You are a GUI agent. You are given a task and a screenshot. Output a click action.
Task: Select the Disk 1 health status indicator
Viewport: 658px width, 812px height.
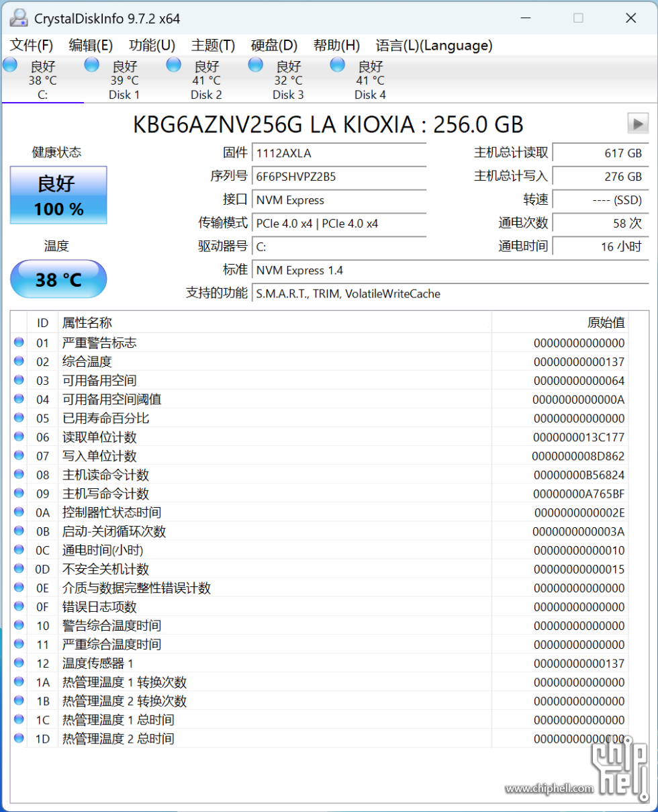pos(91,64)
